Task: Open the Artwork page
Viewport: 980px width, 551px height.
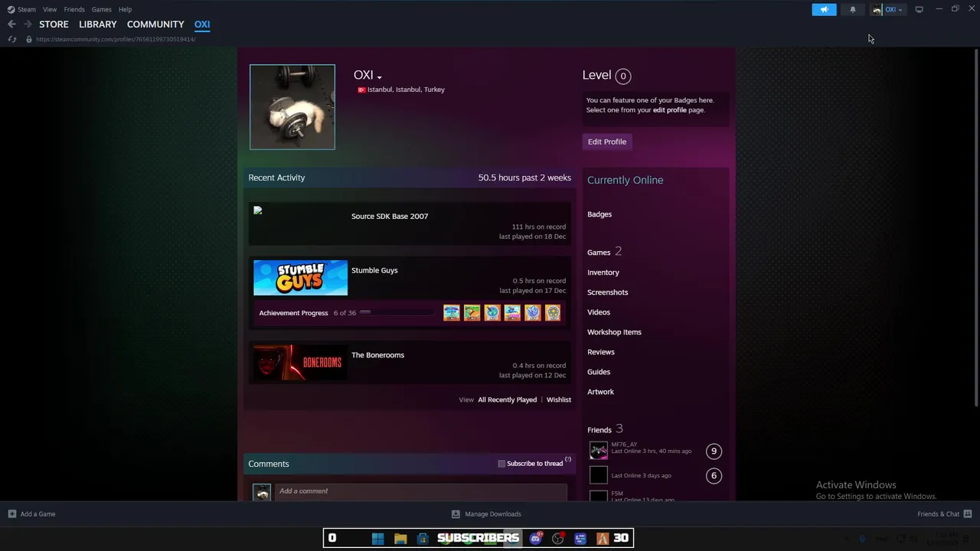Action: click(600, 392)
